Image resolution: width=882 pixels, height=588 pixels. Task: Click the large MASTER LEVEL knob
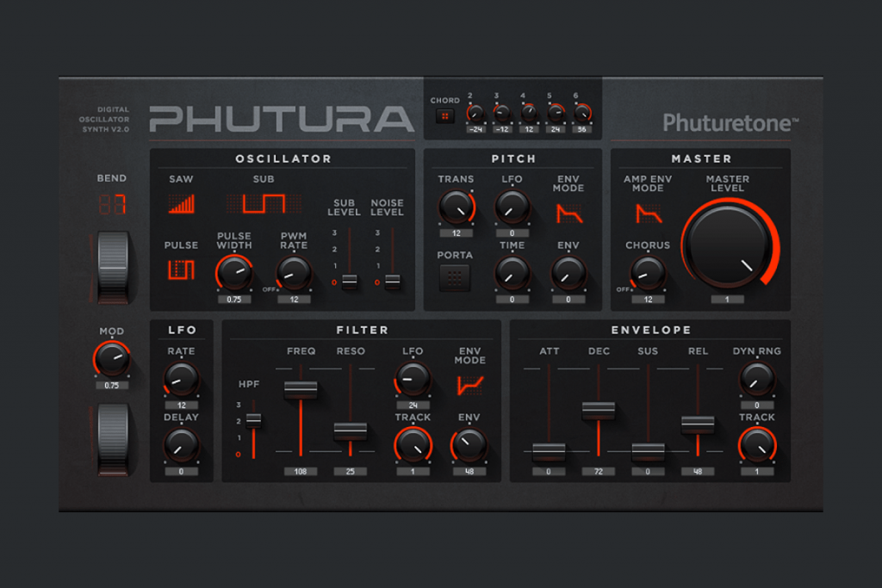[729, 245]
